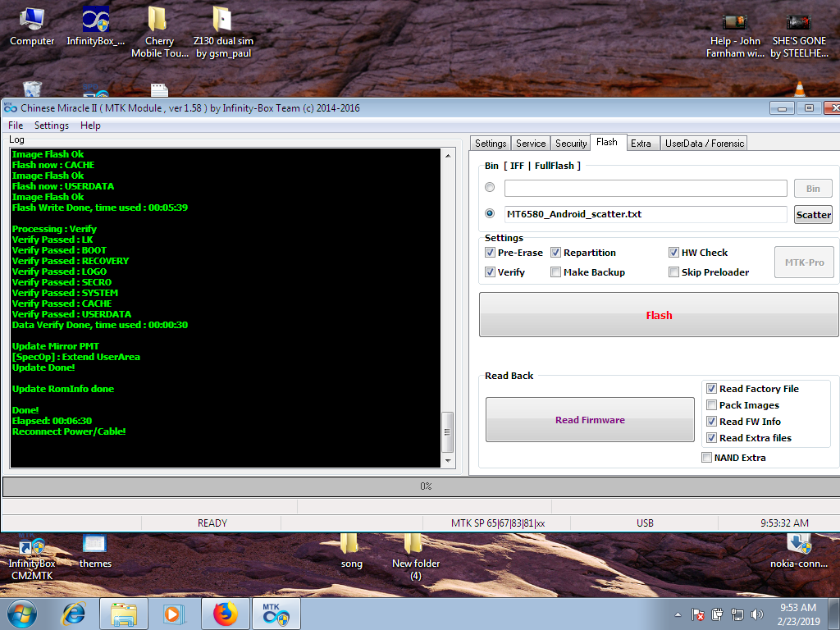The image size is (840, 630).
Task: Open the song folder on desktop
Action: (351, 552)
